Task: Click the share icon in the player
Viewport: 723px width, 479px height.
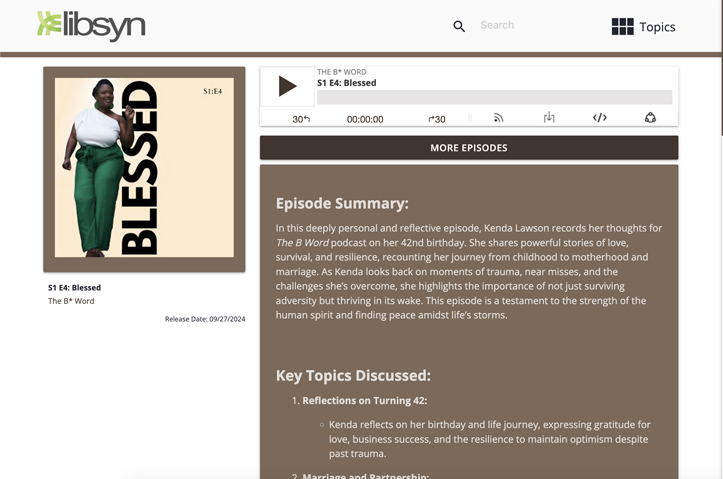Action: (x=650, y=118)
